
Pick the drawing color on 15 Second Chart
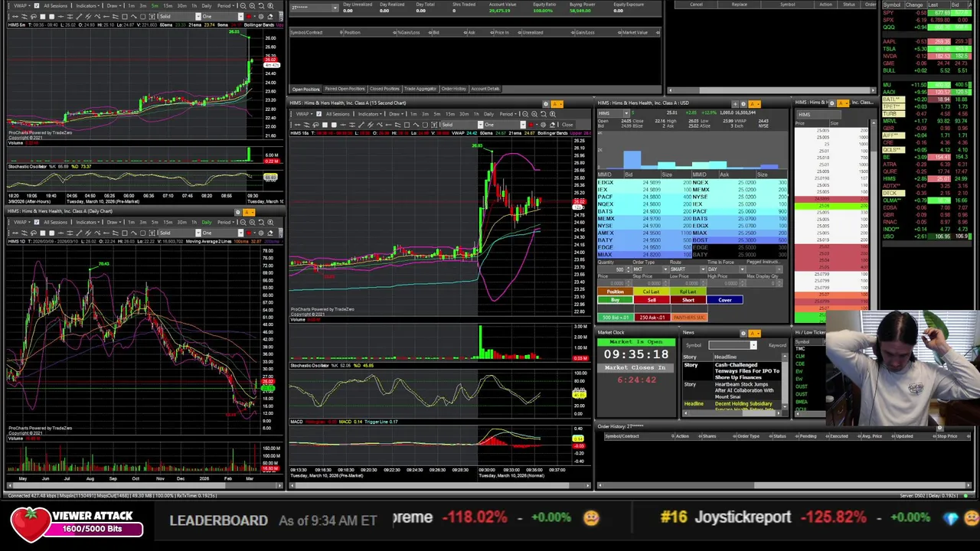point(531,125)
